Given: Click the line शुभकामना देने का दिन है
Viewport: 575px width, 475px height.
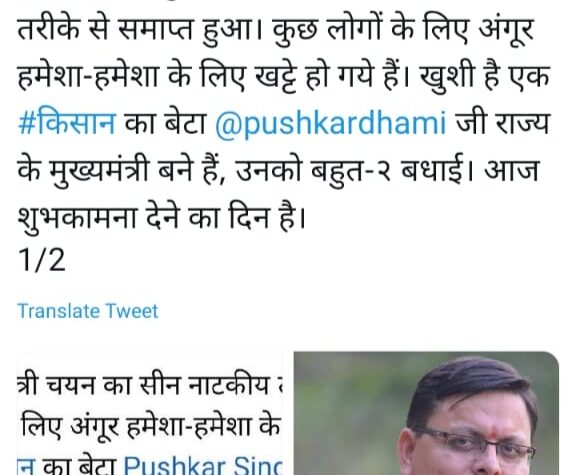Looking at the screenshot, I should (x=161, y=218).
